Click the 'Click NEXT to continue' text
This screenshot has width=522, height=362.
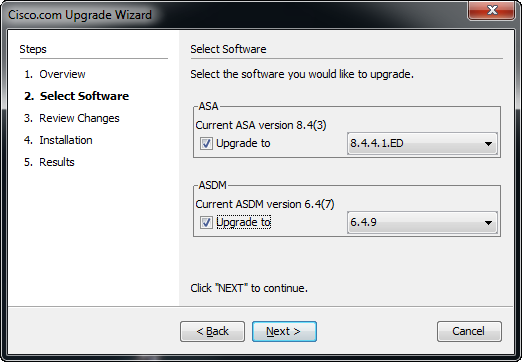[x=249, y=288]
